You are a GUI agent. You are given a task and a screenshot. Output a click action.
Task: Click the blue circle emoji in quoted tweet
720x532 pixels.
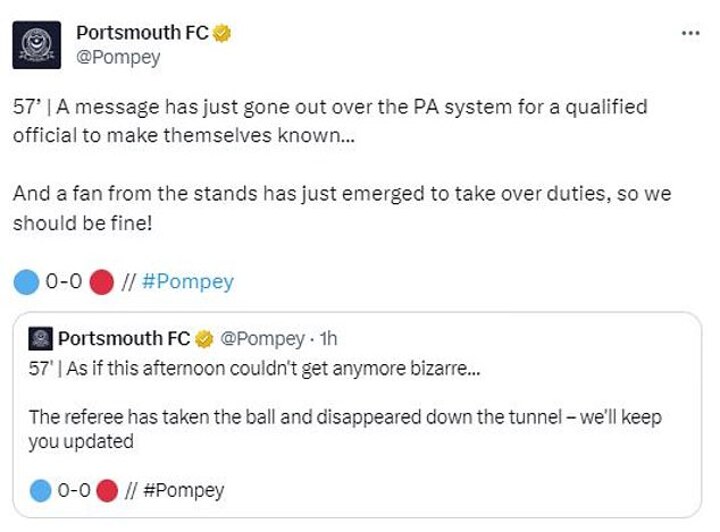39,490
